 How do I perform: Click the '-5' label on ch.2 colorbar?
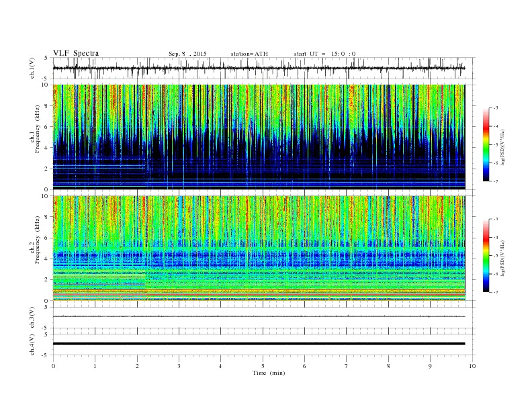point(495,256)
